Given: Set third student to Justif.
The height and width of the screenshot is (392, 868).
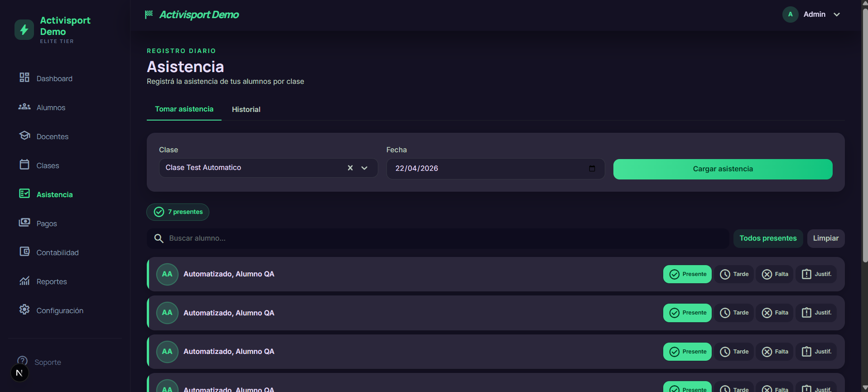Looking at the screenshot, I should pyautogui.click(x=816, y=352).
